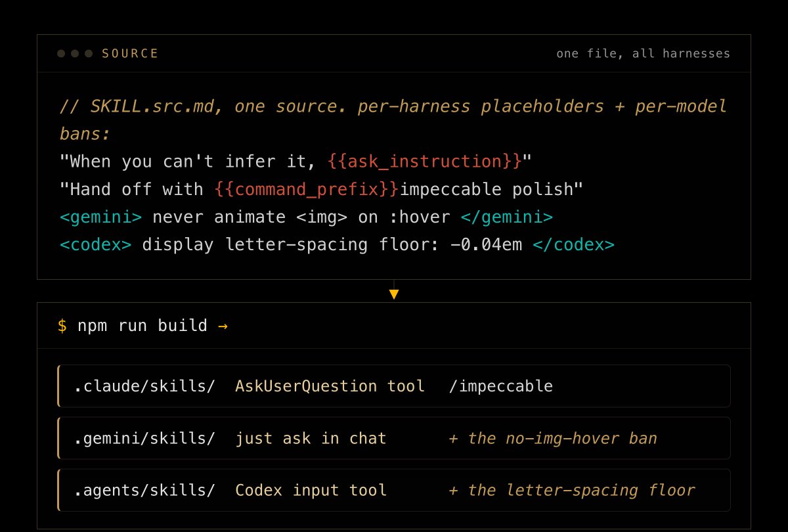Click the third window dot beside SOURCE
Image resolution: width=788 pixels, height=532 pixels.
tap(89, 53)
